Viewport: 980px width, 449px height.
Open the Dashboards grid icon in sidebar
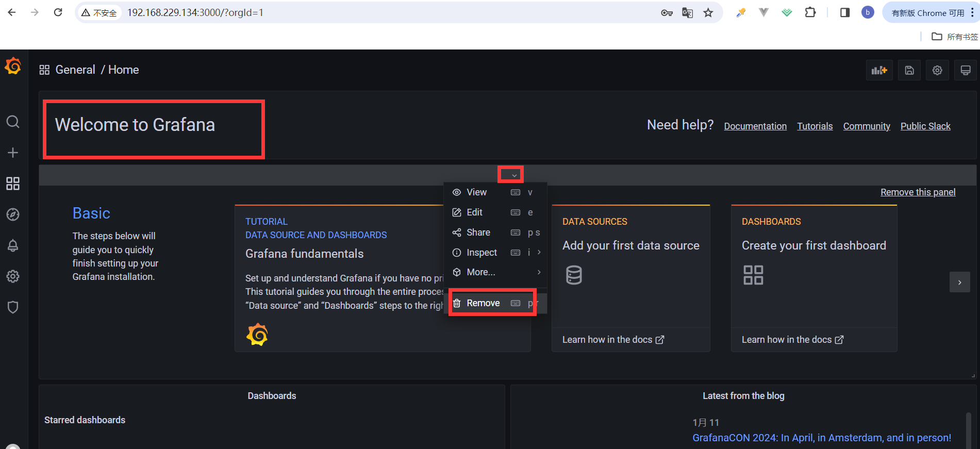click(13, 184)
